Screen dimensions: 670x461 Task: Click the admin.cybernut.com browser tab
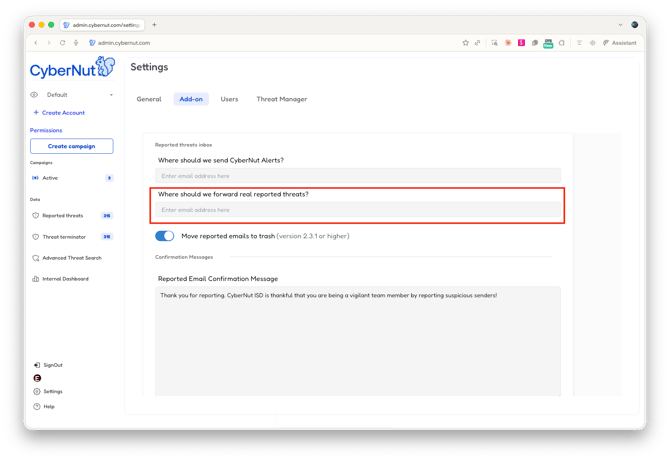pyautogui.click(x=102, y=25)
